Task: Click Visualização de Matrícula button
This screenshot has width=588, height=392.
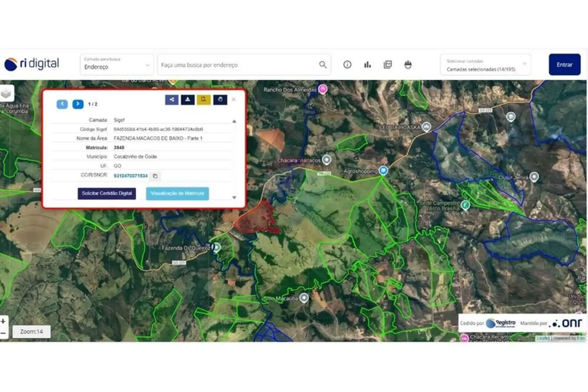Action: pos(178,194)
